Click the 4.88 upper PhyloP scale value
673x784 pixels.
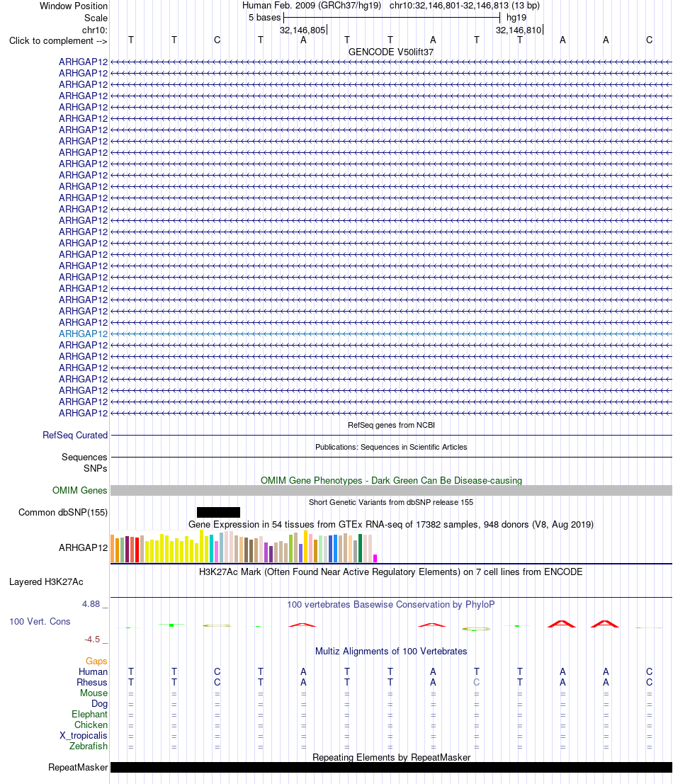coord(91,604)
